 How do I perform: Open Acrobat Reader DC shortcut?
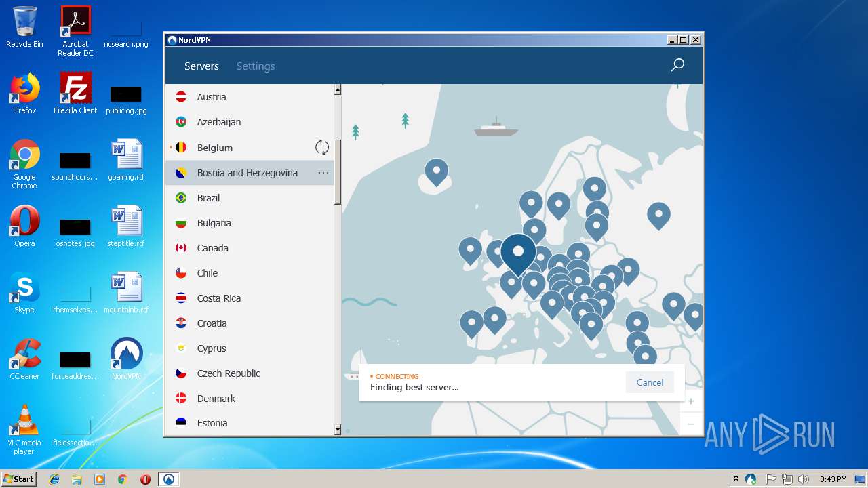75,30
